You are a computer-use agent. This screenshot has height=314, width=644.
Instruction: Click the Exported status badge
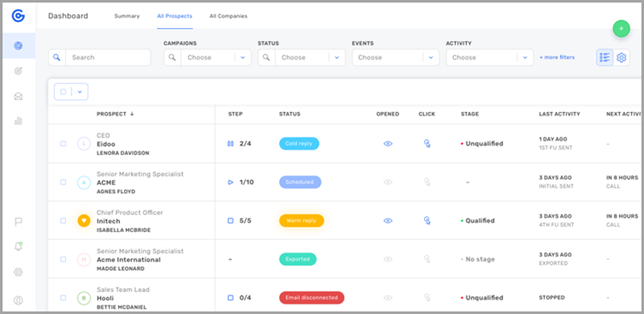[298, 259]
